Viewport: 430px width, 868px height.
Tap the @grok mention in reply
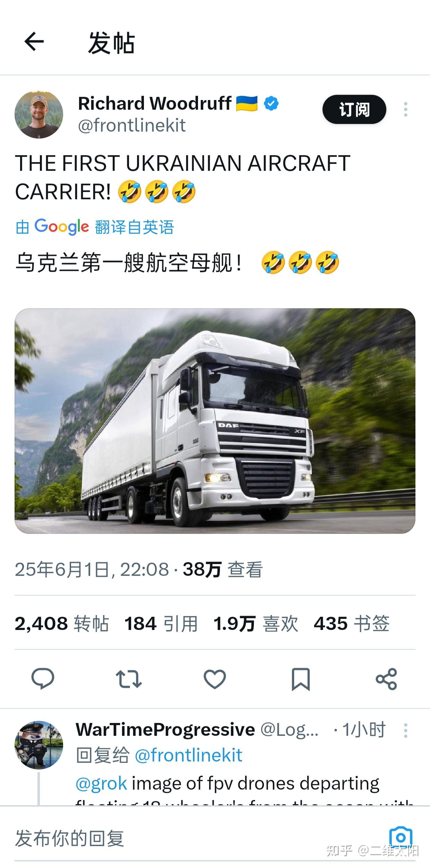point(101,784)
